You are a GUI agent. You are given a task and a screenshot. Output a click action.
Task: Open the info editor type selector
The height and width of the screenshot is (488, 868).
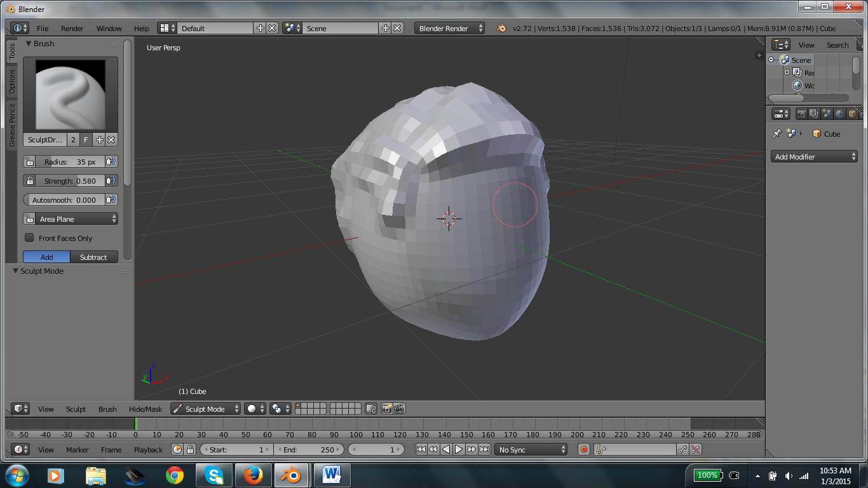pos(20,28)
